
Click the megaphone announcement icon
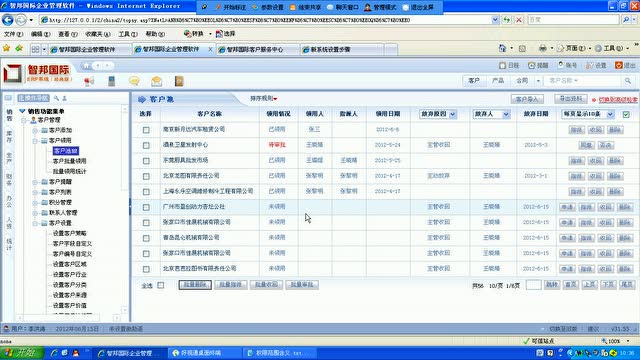(x=89, y=81)
